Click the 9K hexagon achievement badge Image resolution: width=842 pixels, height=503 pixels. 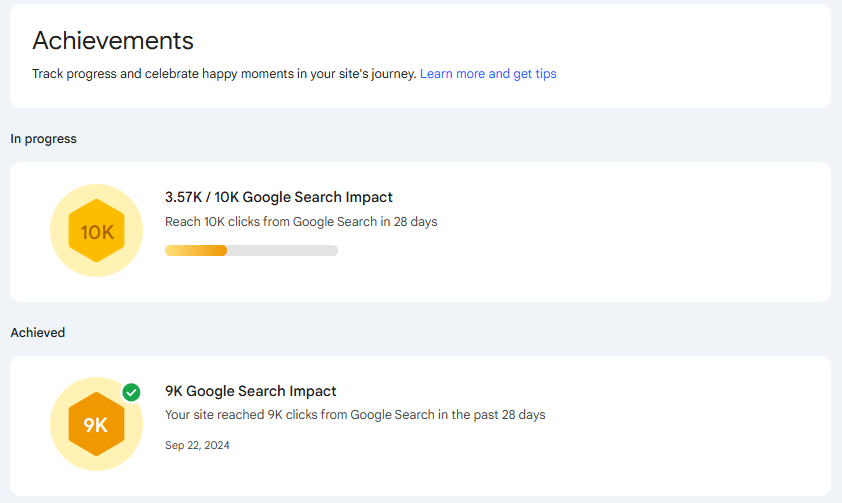[x=96, y=425]
